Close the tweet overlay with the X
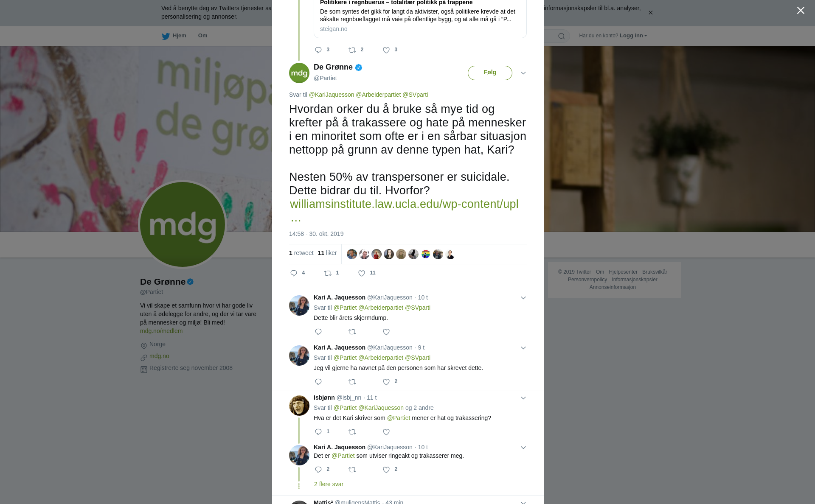The width and height of the screenshot is (815, 504). 801,10
